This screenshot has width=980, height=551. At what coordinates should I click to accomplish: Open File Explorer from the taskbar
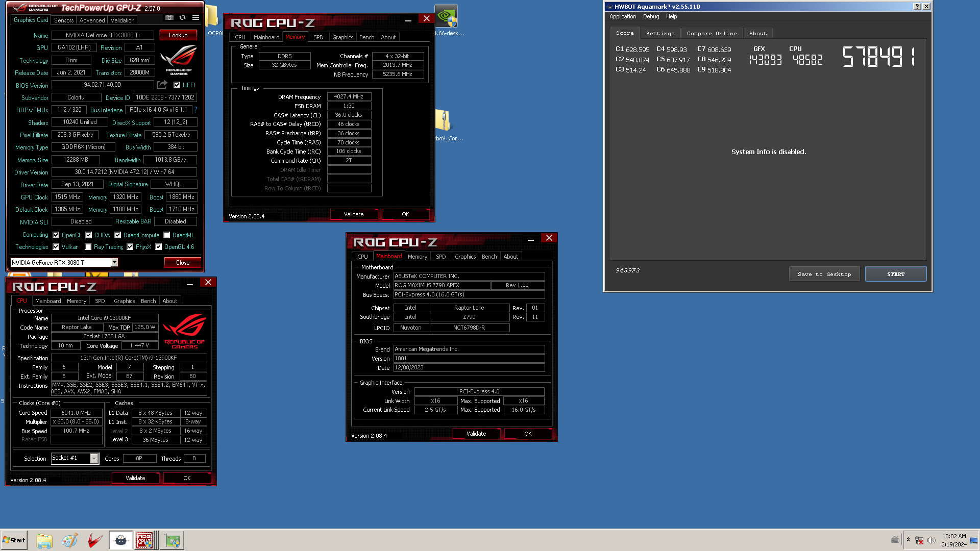coord(44,540)
